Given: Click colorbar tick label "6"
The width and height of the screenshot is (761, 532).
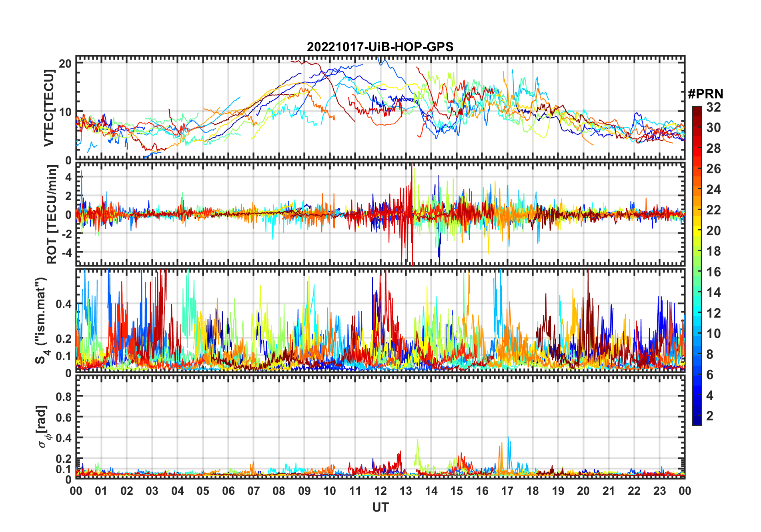Looking at the screenshot, I should pyautogui.click(x=710, y=375).
